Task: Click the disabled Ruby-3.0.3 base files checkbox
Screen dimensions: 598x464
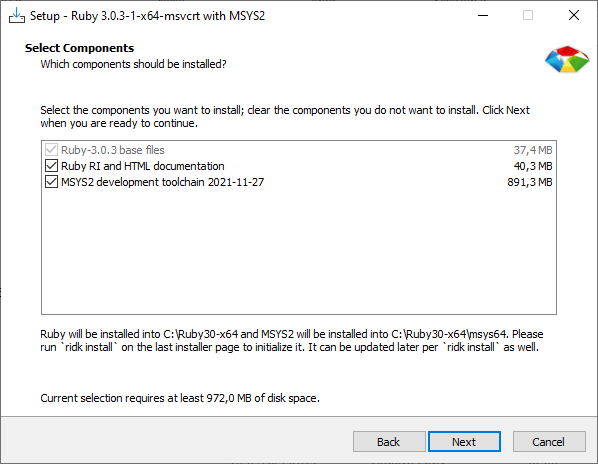Action: pyautogui.click(x=51, y=150)
